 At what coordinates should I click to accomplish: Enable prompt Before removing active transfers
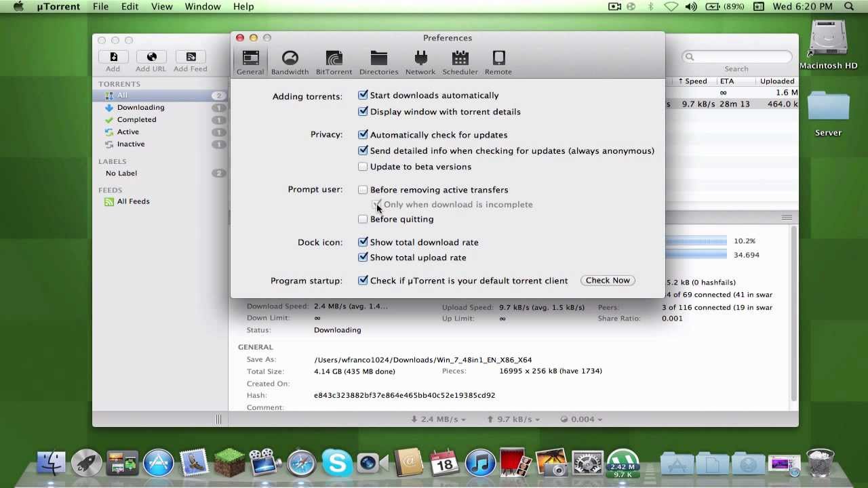point(363,190)
